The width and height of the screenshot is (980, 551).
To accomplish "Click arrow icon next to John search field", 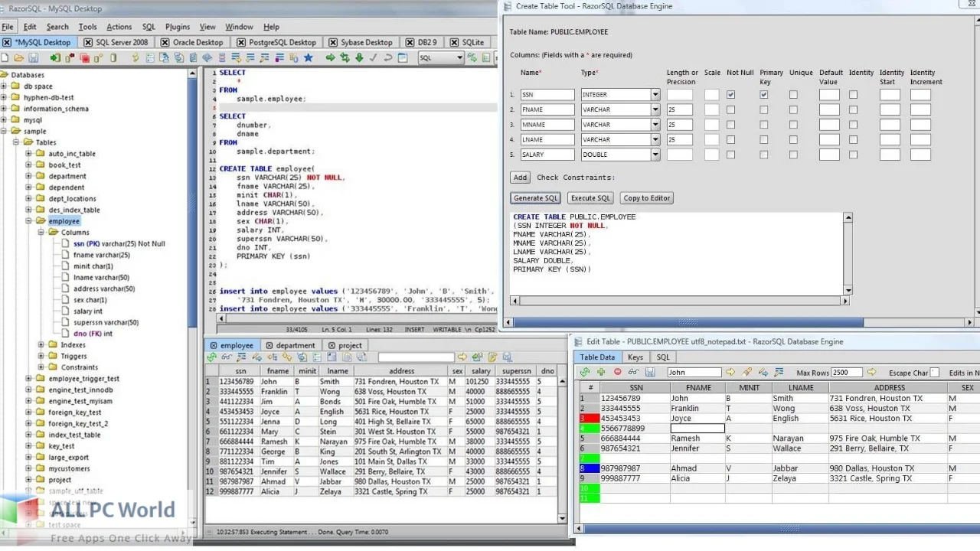I will [730, 372].
